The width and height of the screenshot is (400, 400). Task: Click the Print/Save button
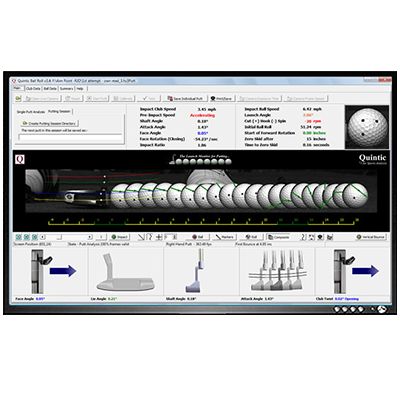tap(221, 98)
